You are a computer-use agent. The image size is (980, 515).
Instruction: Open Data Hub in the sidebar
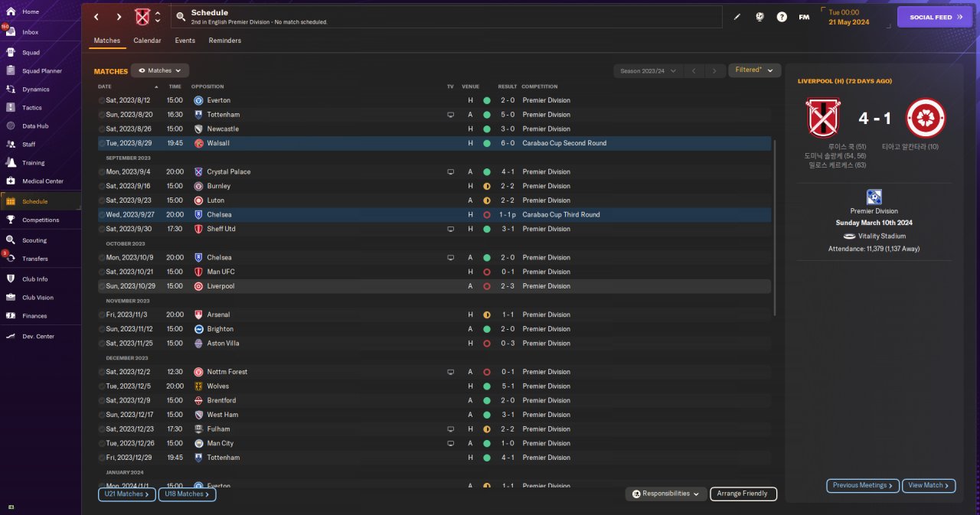pos(41,126)
